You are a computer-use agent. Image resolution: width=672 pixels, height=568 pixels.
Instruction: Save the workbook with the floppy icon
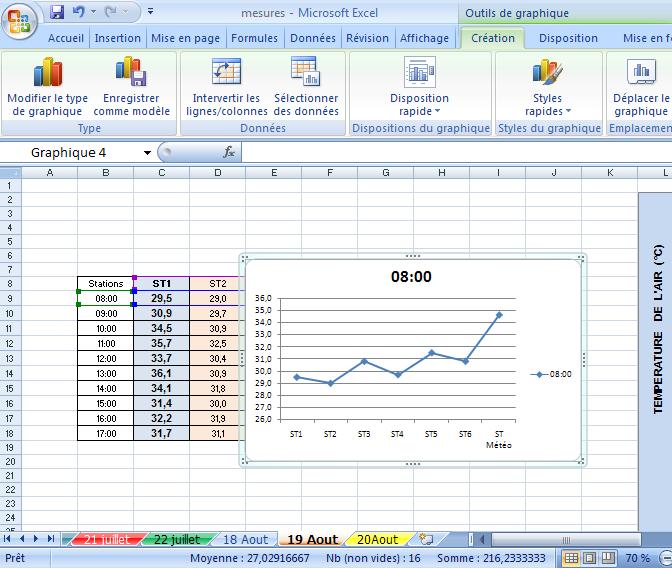coord(57,12)
